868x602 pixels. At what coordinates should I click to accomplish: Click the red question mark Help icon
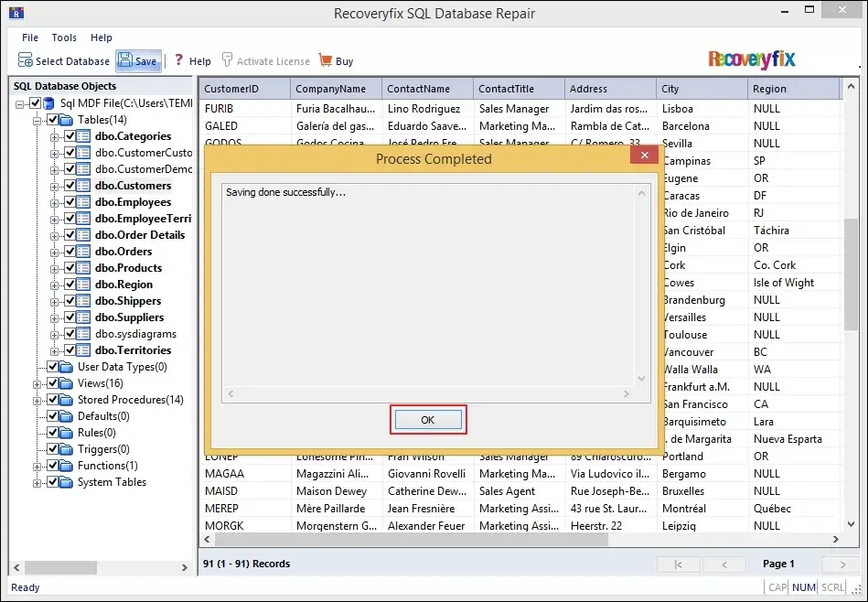coord(178,59)
